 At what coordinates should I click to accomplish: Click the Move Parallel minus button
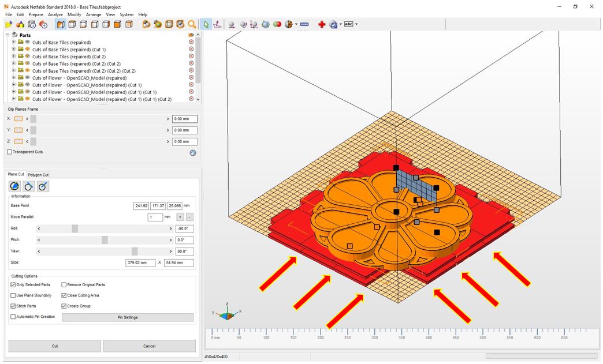(189, 217)
